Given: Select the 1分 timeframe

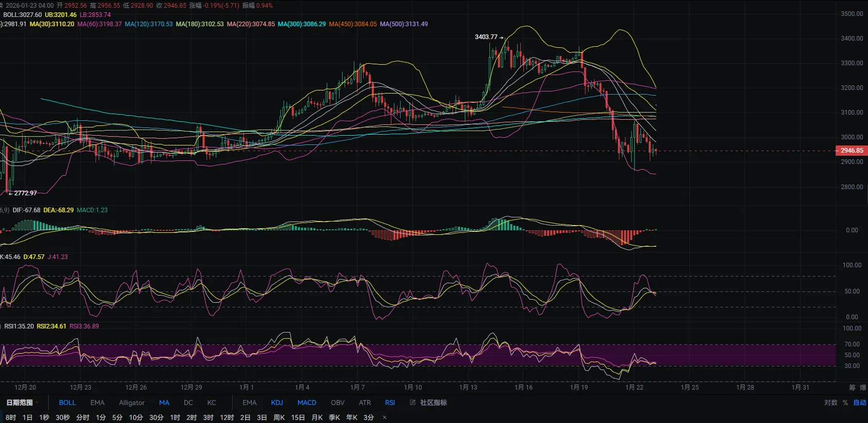Looking at the screenshot, I should [x=101, y=417].
